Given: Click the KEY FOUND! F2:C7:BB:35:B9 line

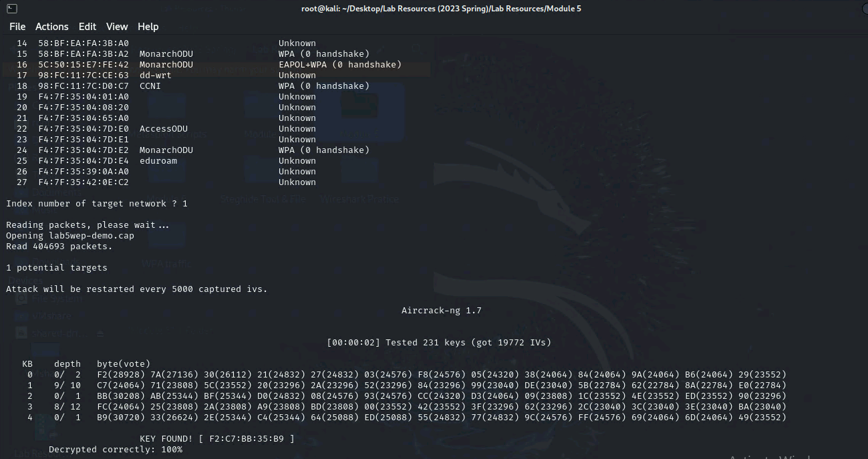Looking at the screenshot, I should 216,439.
